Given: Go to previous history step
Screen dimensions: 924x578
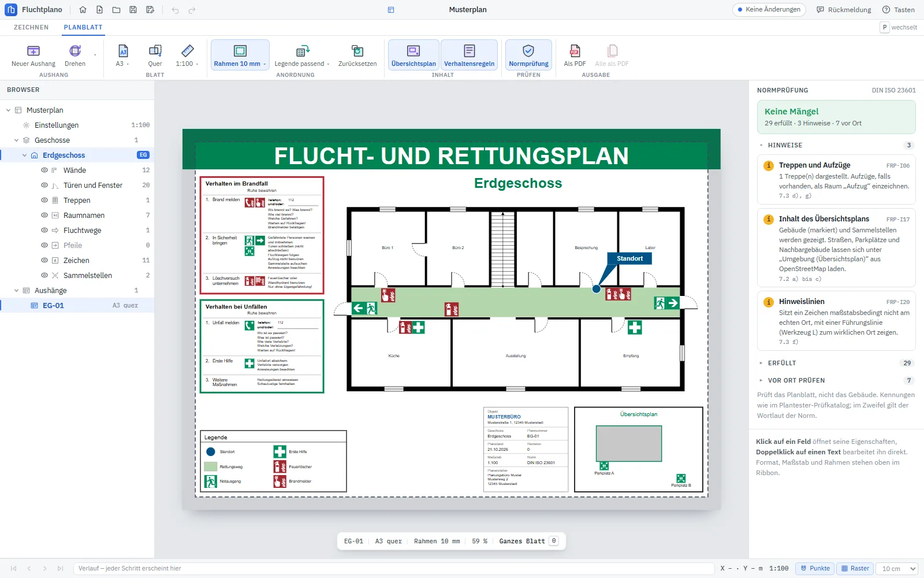Looking at the screenshot, I should coord(29,569).
